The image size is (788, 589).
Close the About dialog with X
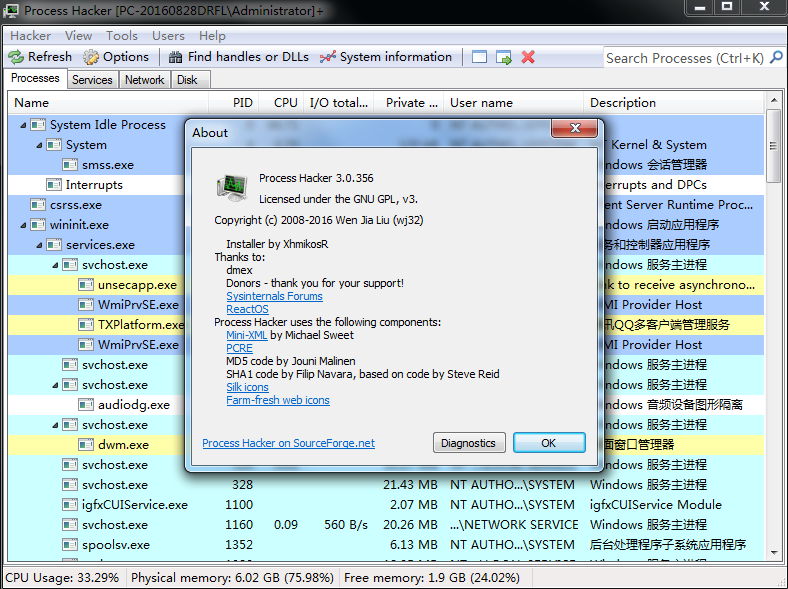click(574, 128)
